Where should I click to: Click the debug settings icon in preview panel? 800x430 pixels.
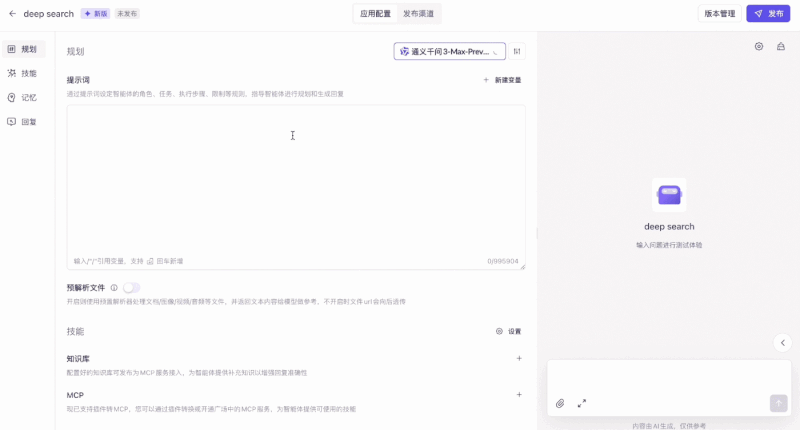pyautogui.click(x=759, y=46)
